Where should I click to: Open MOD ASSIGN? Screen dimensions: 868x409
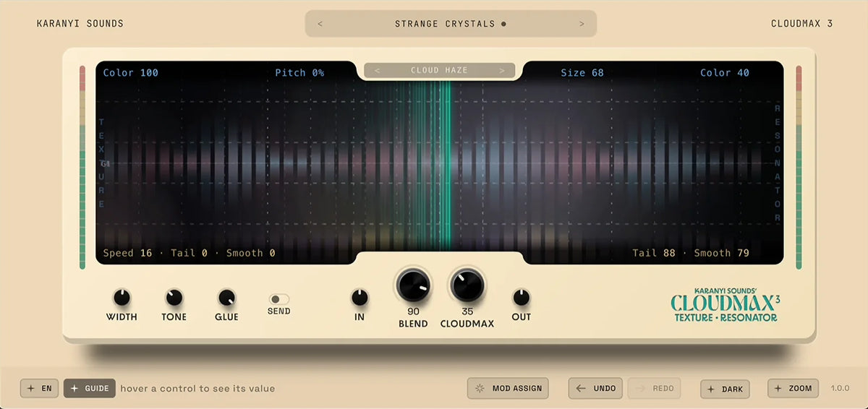509,389
